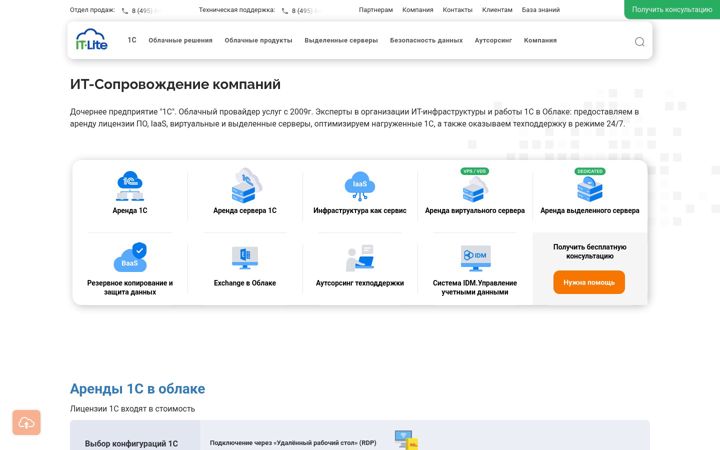Click the Нужна помощь orange button
720x450 pixels.
tap(589, 282)
